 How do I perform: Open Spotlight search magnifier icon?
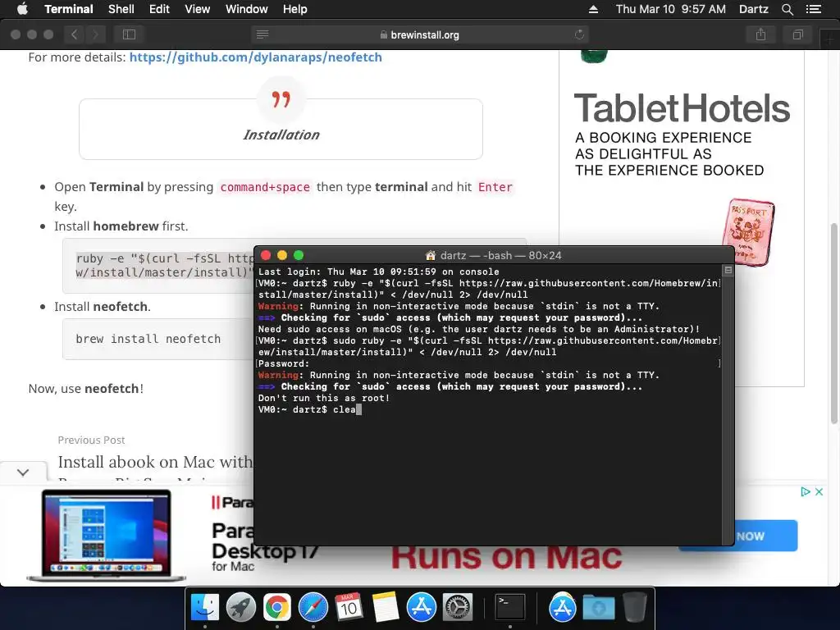(787, 9)
